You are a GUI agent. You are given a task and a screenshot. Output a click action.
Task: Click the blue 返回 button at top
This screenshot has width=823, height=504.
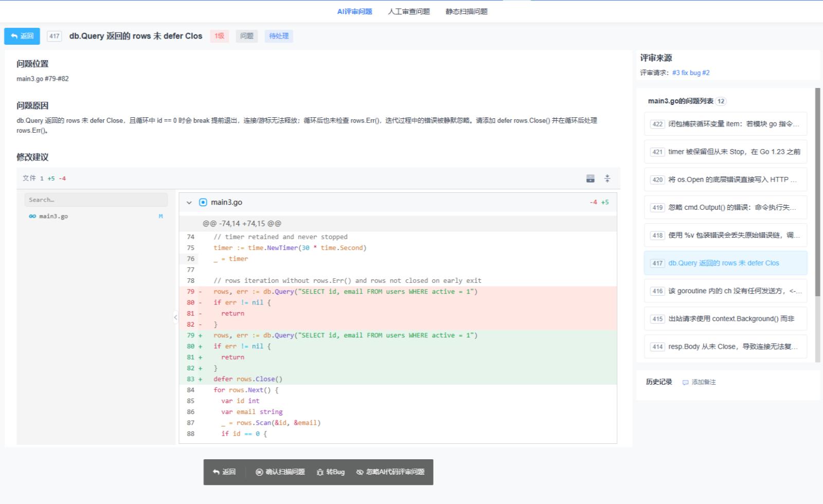22,36
